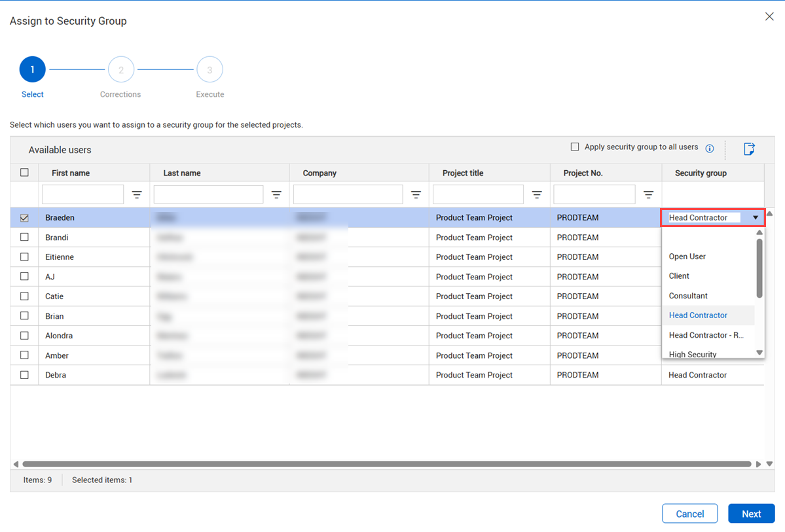The height and width of the screenshot is (532, 785).
Task: Open filter options for Last name column
Action: 276,195
